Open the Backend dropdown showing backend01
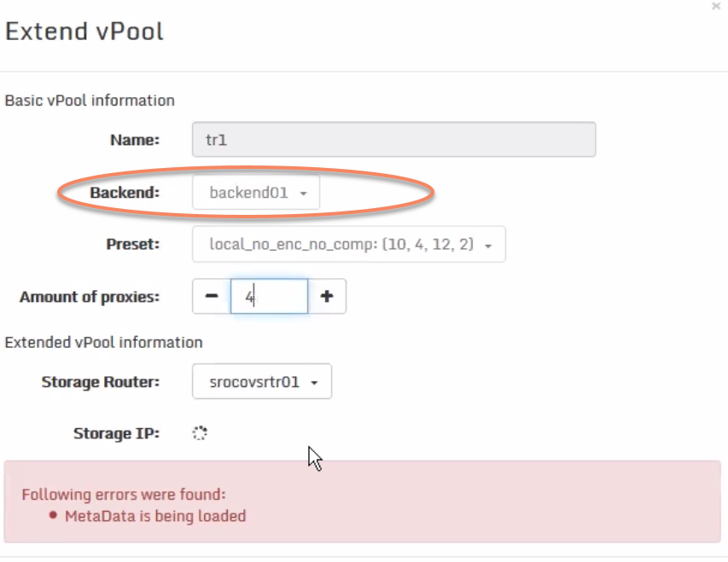This screenshot has height=562, width=728. click(x=255, y=193)
